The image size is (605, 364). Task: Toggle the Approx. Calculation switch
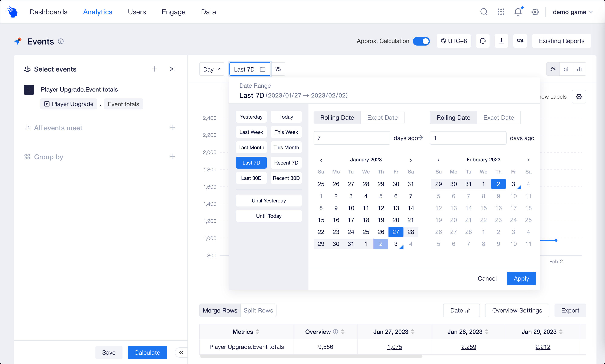click(x=421, y=41)
